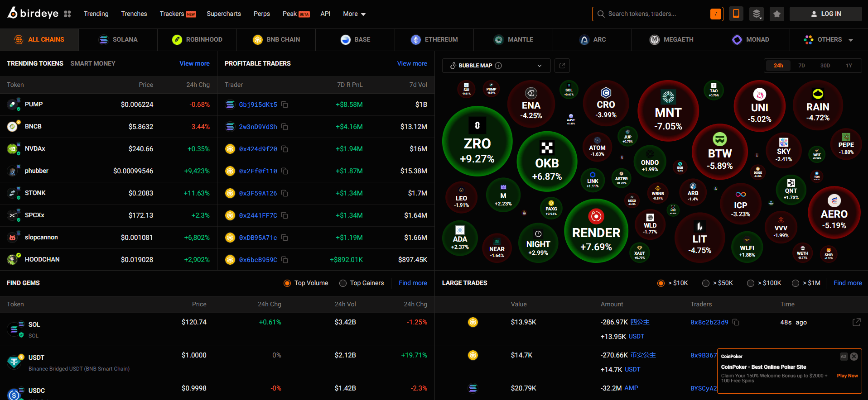Open the Trenches menu item
The image size is (868, 400).
[x=134, y=14]
